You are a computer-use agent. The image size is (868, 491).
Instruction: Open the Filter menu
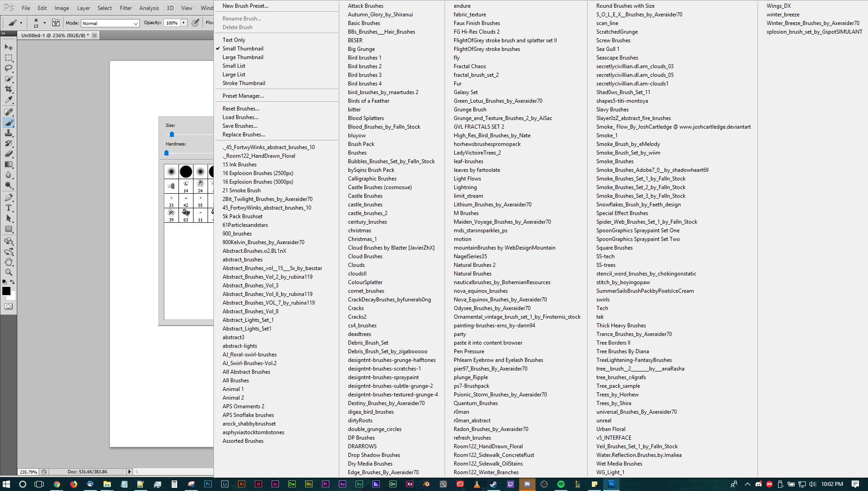pyautogui.click(x=126, y=8)
